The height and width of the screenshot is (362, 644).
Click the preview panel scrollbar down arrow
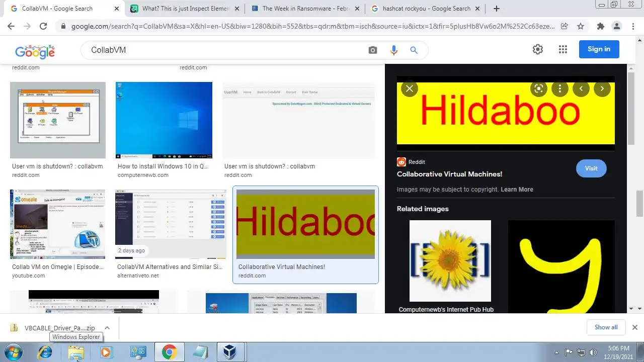point(631,309)
